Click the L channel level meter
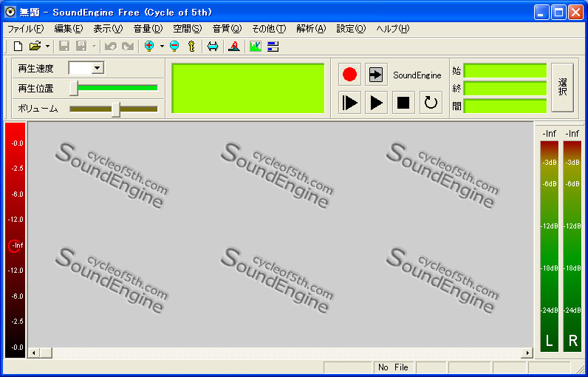 (550, 246)
